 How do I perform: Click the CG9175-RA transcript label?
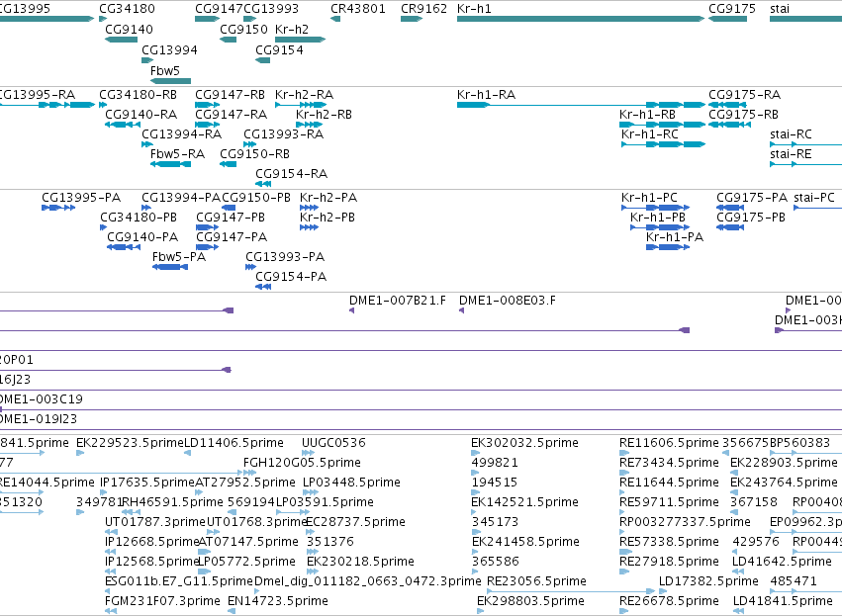point(744,95)
